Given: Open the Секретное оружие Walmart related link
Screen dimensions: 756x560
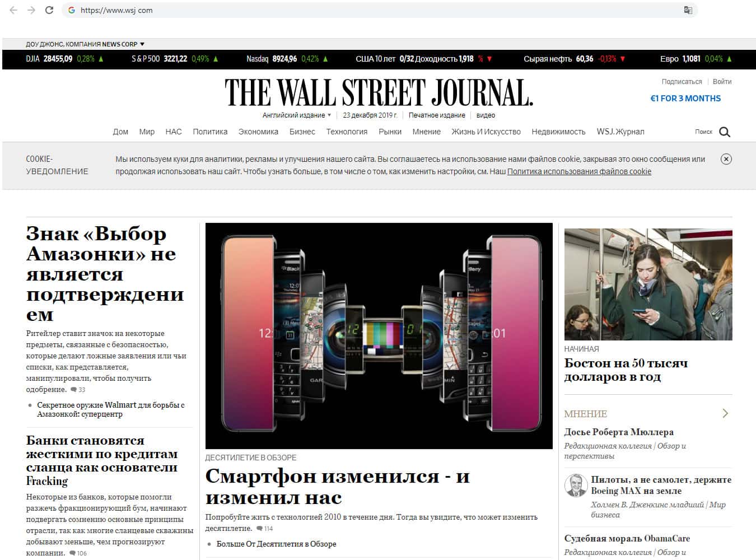Looking at the screenshot, I should click(110, 409).
